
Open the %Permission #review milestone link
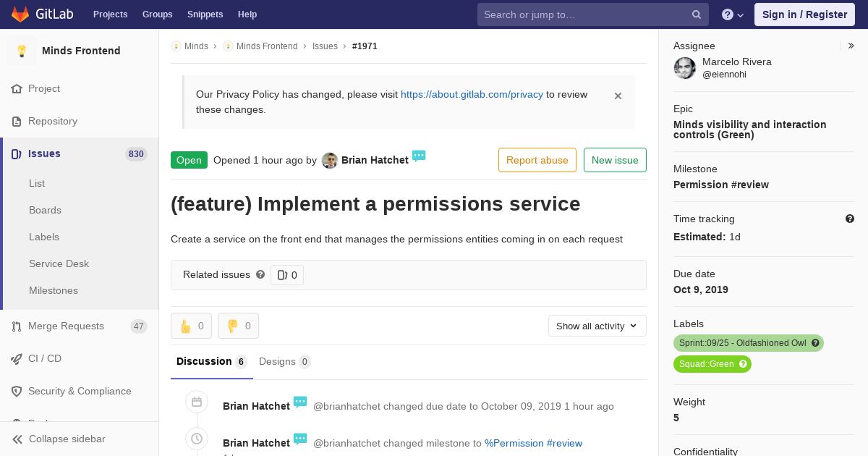[533, 443]
